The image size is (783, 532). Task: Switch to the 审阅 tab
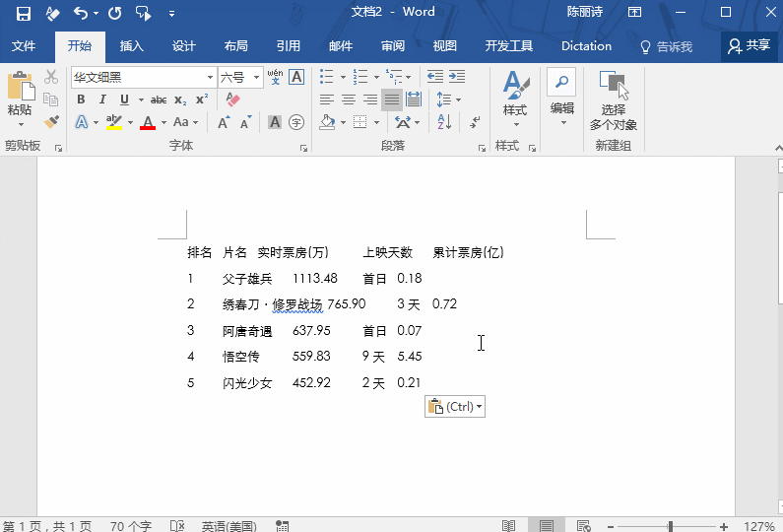[x=393, y=46]
